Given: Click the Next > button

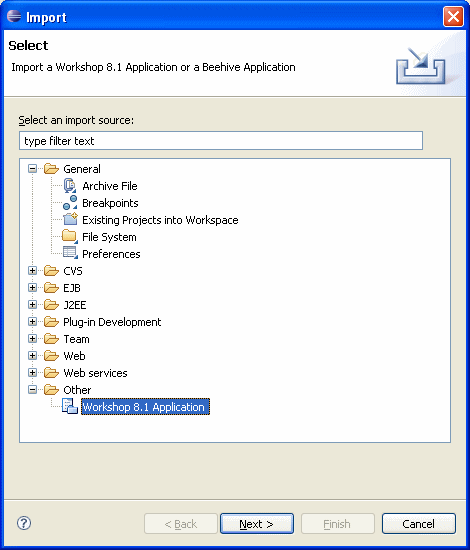Looking at the screenshot, I should pyautogui.click(x=257, y=524).
